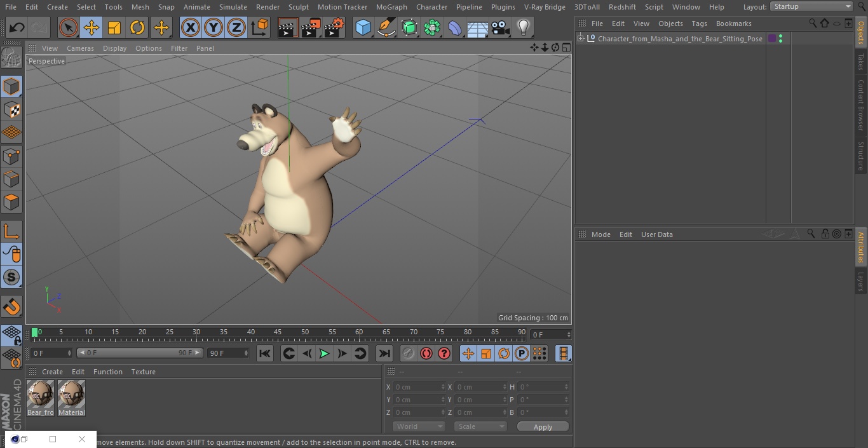The image size is (868, 448).
Task: Add a Camera object
Action: point(501,27)
